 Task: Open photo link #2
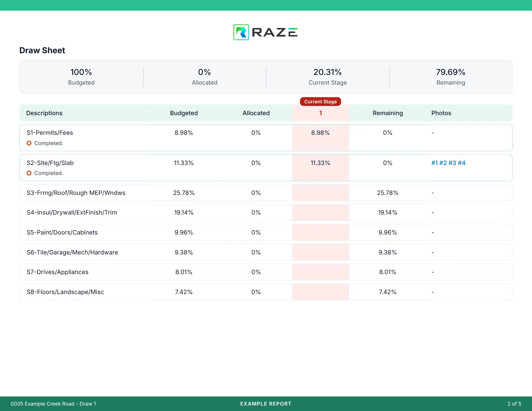pos(443,163)
